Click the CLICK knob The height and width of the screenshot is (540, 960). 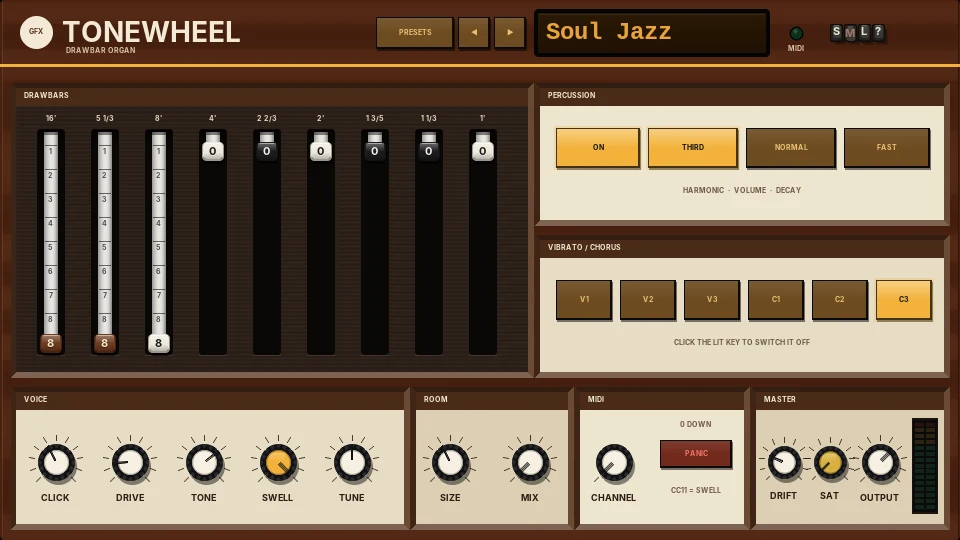(x=56, y=463)
